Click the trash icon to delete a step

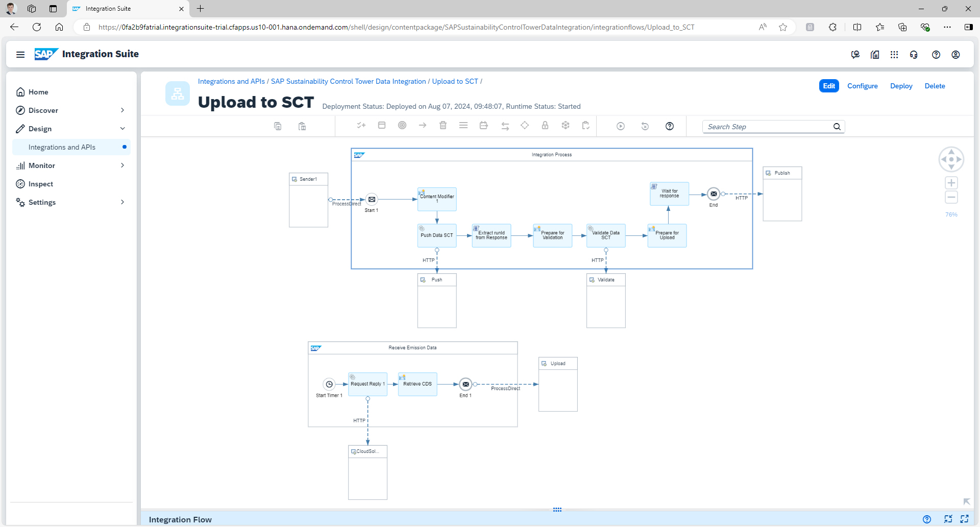(x=443, y=126)
